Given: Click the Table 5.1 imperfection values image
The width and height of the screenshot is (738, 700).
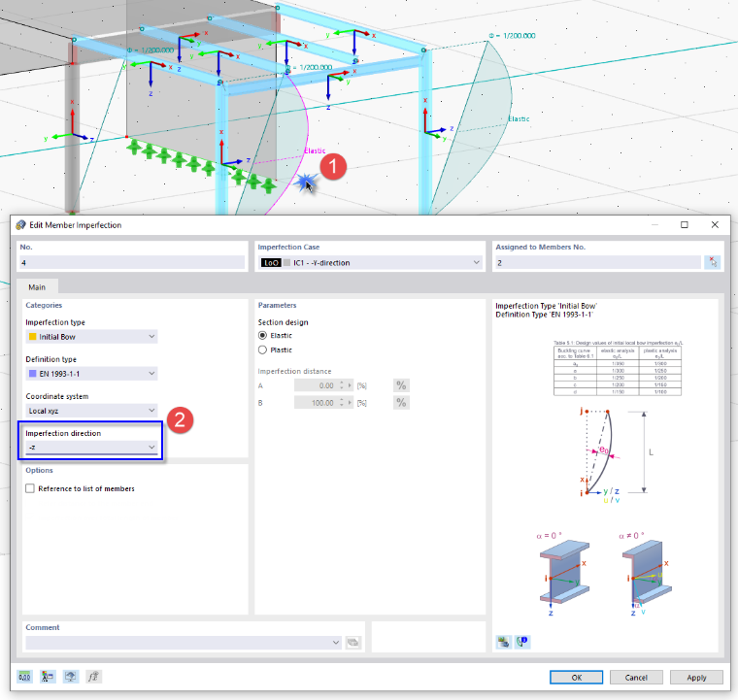Looking at the screenshot, I should (618, 368).
